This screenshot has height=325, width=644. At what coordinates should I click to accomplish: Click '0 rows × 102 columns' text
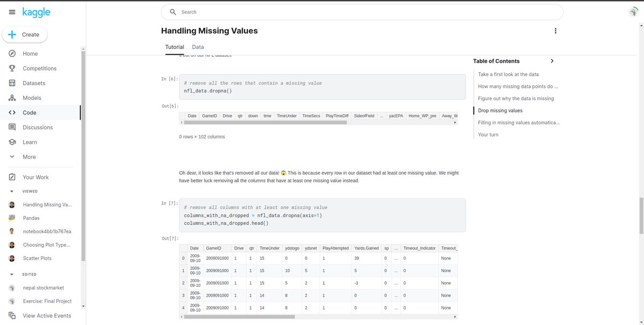202,137
